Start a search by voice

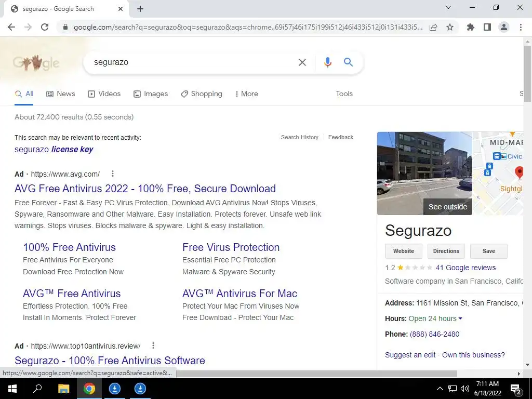(x=327, y=62)
